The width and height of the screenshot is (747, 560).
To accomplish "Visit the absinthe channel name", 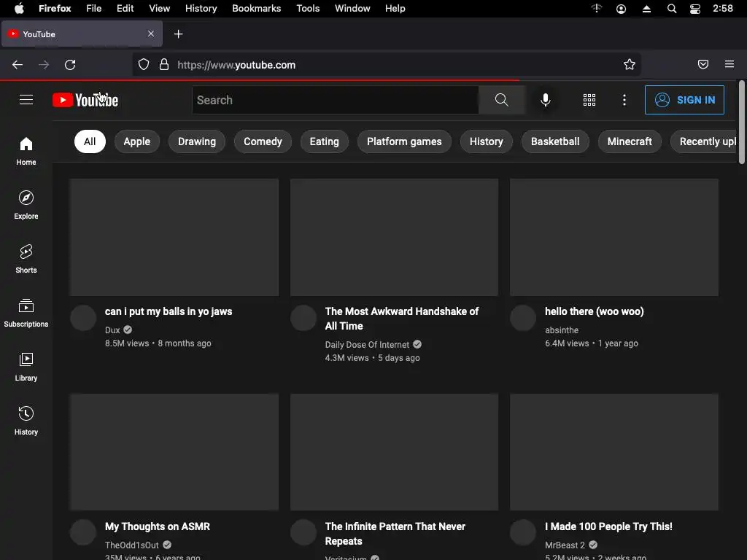I will [562, 330].
